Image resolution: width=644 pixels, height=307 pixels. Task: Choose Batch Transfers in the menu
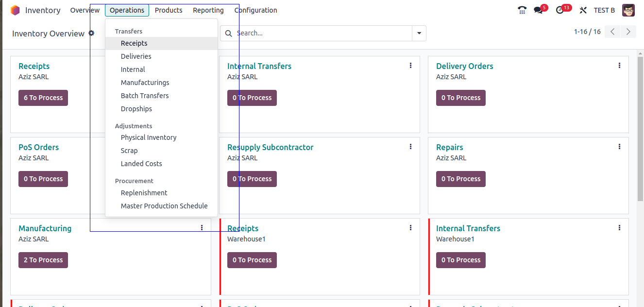145,96
